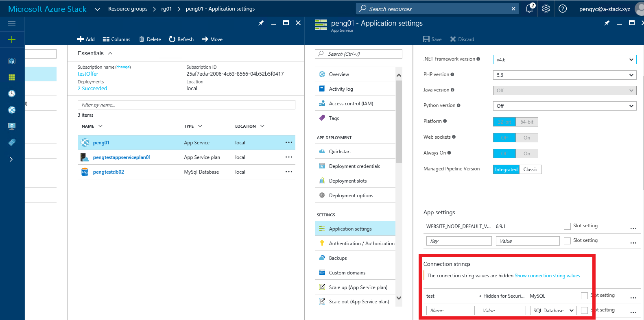
Task: Click the green plus New resource icon
Action: coord(12,39)
